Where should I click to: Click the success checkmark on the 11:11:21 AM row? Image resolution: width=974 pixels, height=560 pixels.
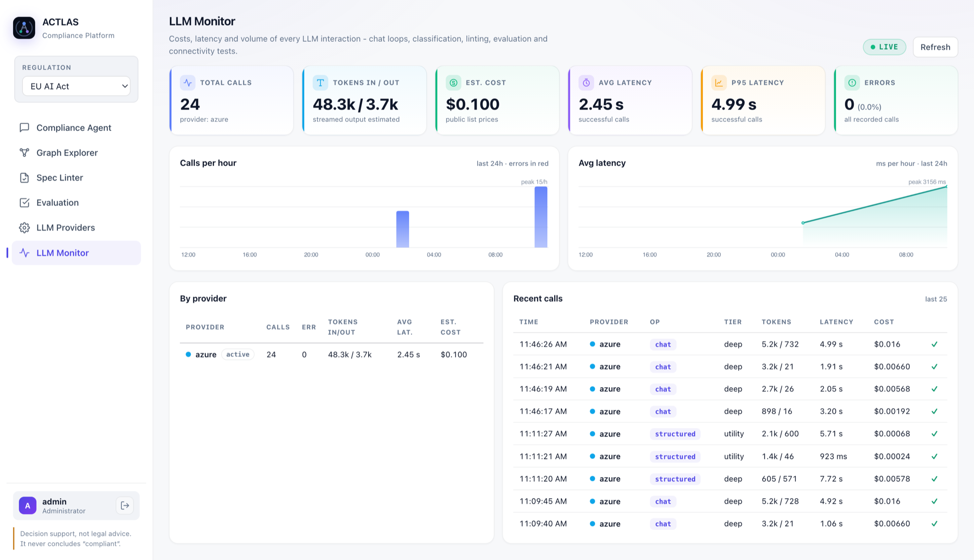(934, 457)
